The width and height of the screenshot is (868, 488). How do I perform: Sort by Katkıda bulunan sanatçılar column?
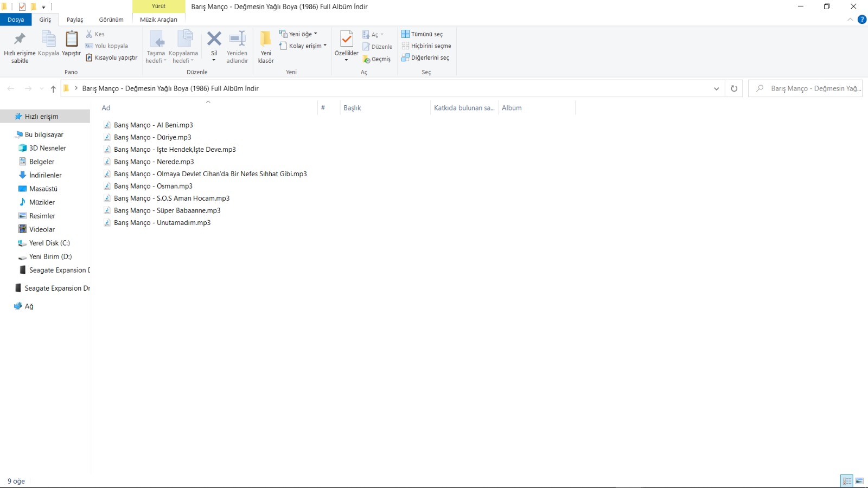pos(464,108)
